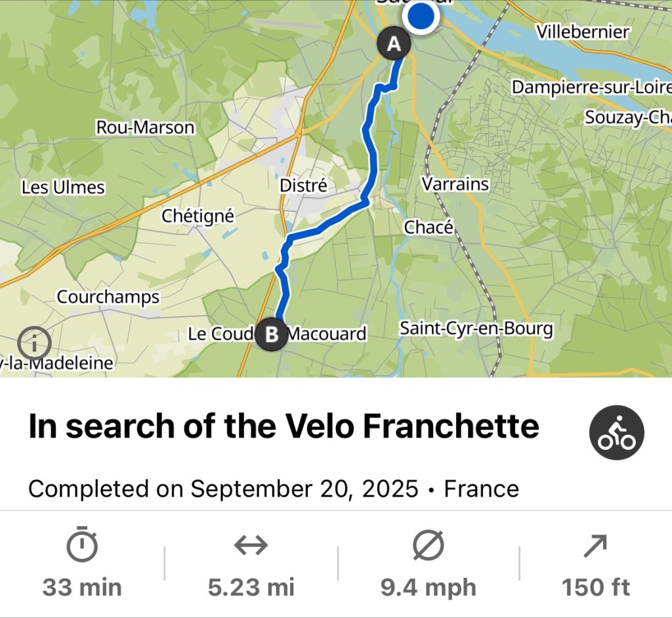Select the 150 ft elevation stat
The image size is (672, 618).
pyautogui.click(x=595, y=587)
